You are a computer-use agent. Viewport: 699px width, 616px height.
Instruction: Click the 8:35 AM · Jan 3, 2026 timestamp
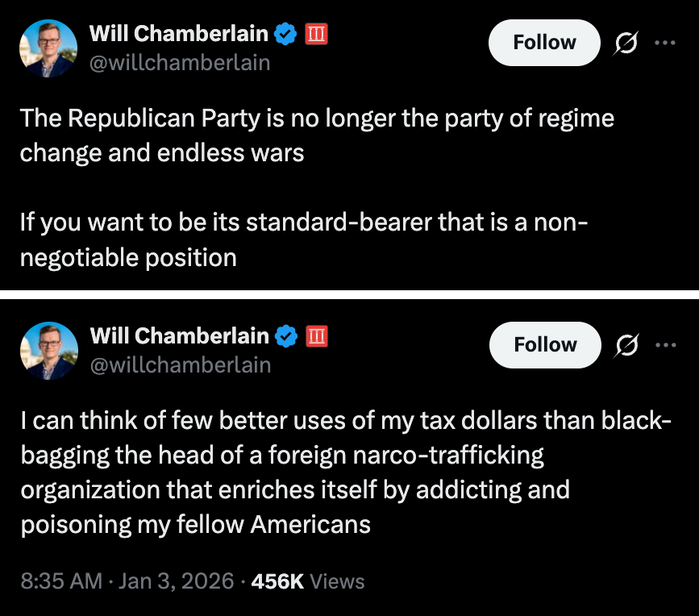click(127, 581)
